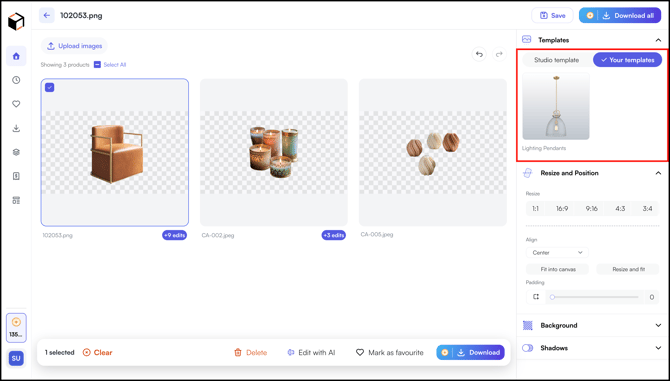Click Upload images button
The width and height of the screenshot is (670, 381).
tap(74, 46)
